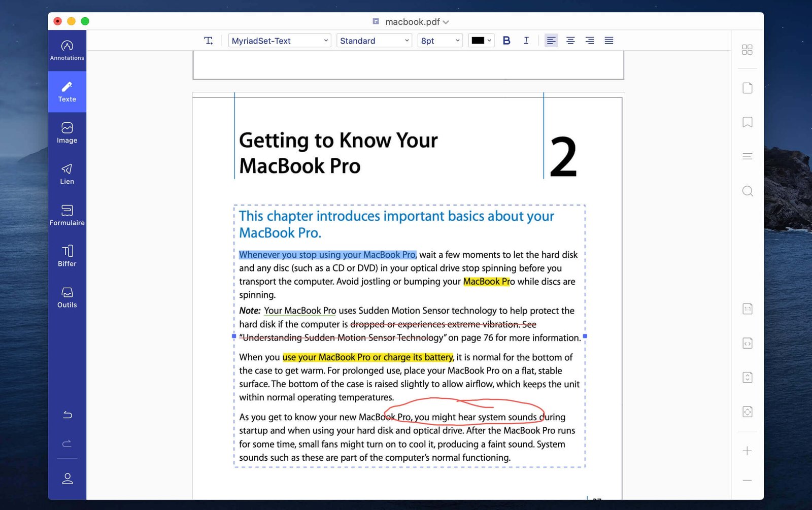Select the Lien link tool

67,174
